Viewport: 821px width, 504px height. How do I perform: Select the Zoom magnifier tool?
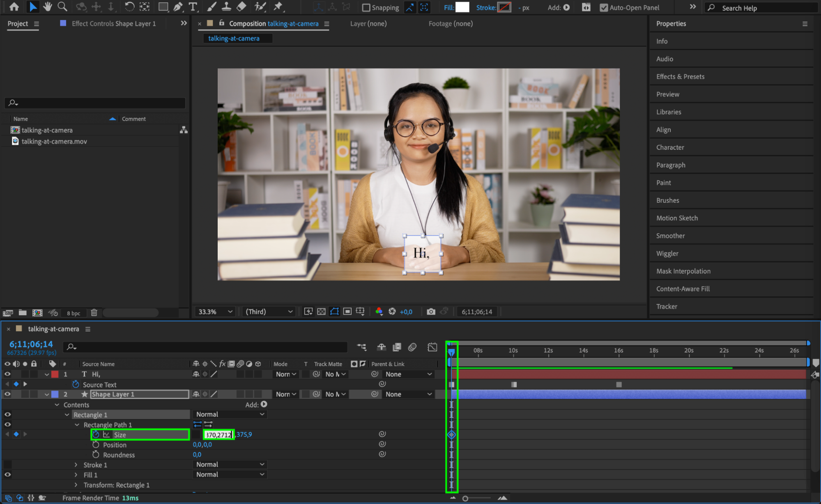(x=62, y=7)
